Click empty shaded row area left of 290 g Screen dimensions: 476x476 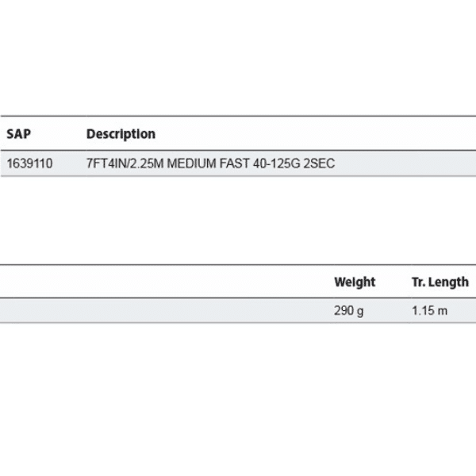coord(159,311)
